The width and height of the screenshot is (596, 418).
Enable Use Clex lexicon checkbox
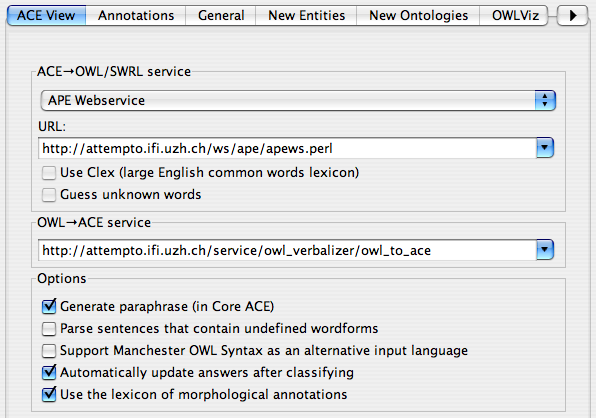coord(49,173)
